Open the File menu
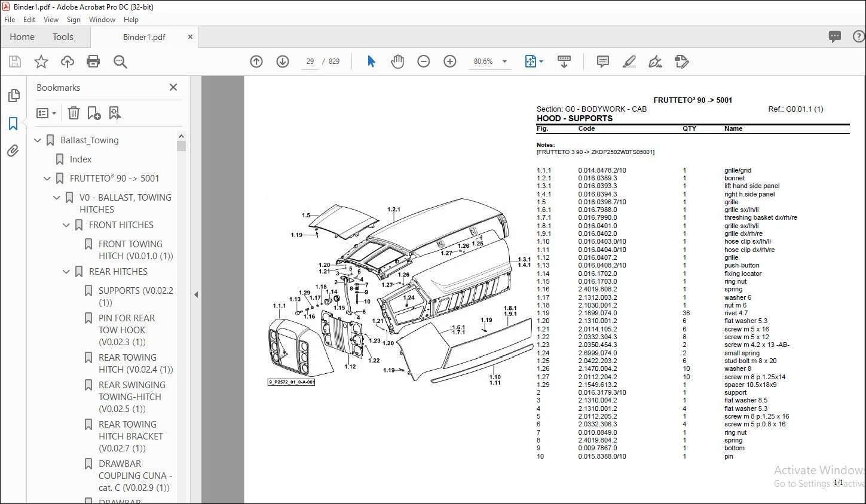This screenshot has width=866, height=504. (x=10, y=20)
